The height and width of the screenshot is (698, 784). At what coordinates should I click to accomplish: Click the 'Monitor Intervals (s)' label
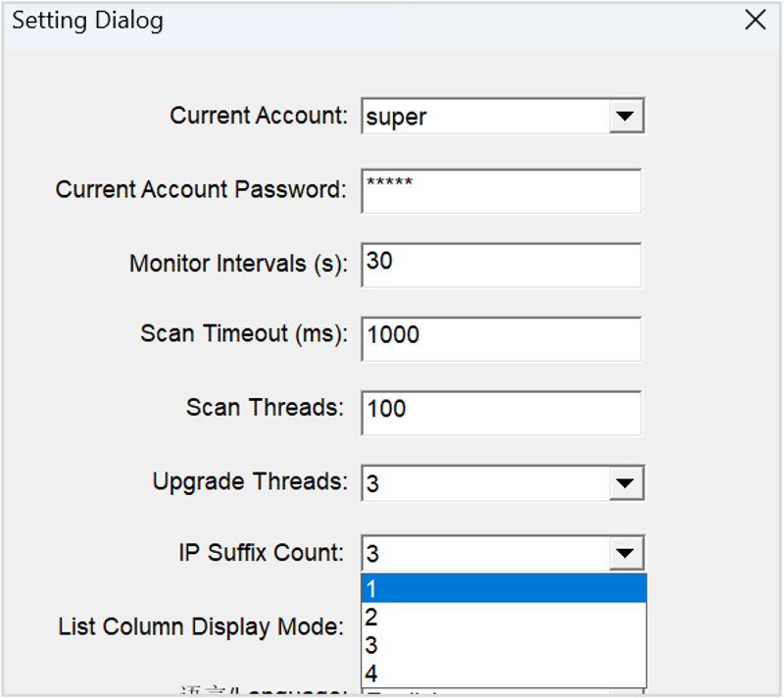pos(238,264)
